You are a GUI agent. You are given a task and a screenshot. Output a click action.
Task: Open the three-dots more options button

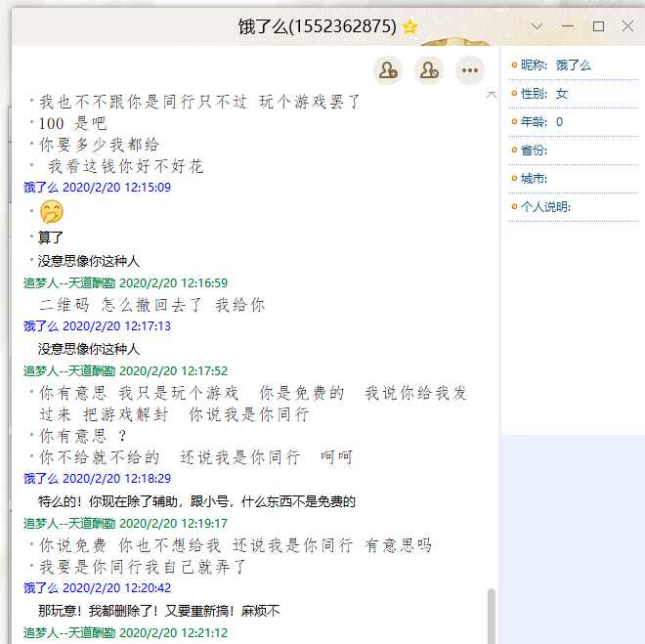coord(470,70)
